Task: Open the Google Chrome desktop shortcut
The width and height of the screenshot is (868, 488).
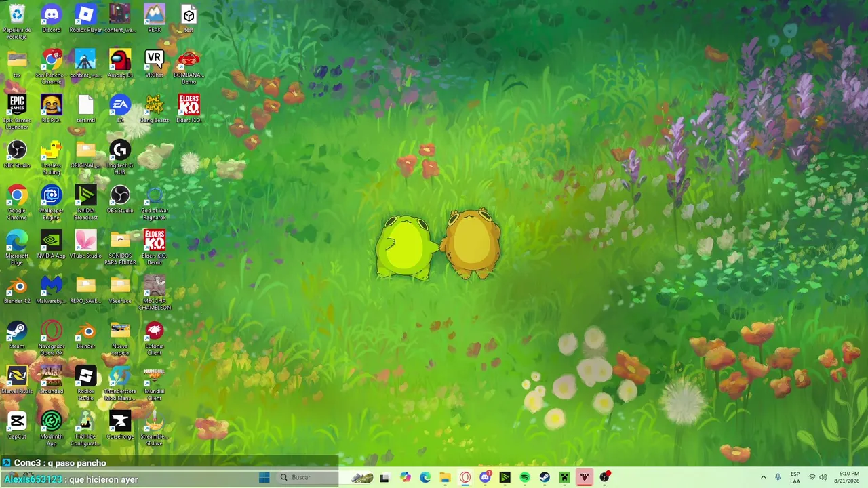Action: [x=17, y=203]
